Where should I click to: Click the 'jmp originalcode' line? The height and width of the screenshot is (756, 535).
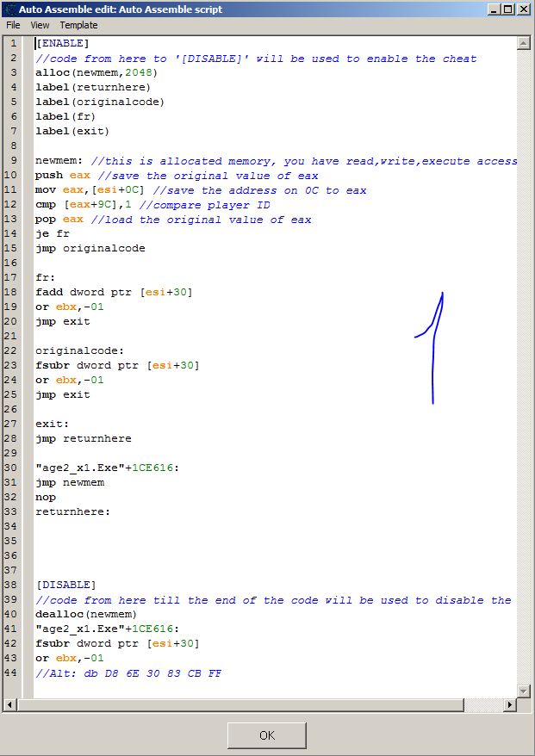[x=90, y=248]
